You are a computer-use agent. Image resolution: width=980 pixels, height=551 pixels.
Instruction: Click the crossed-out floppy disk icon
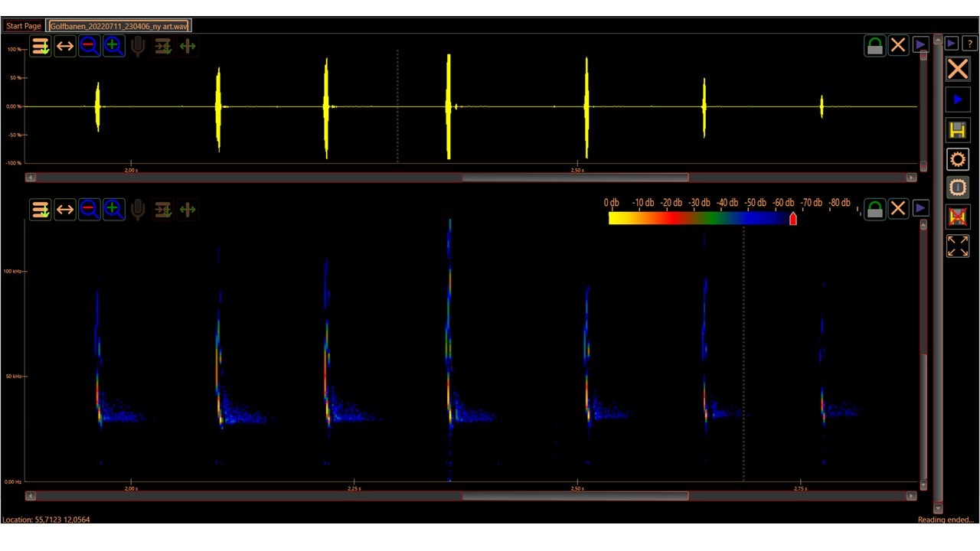point(957,217)
